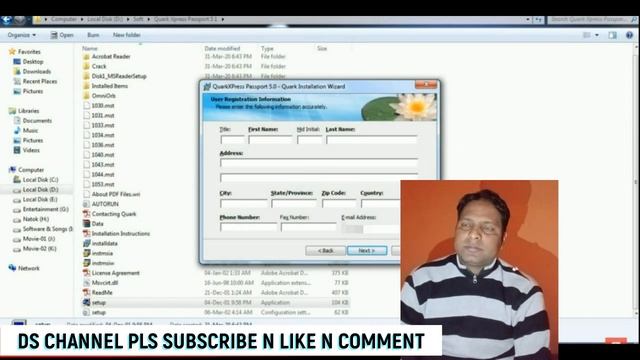Select the Computer icon in sidebar
The image size is (640, 360).
point(12,169)
